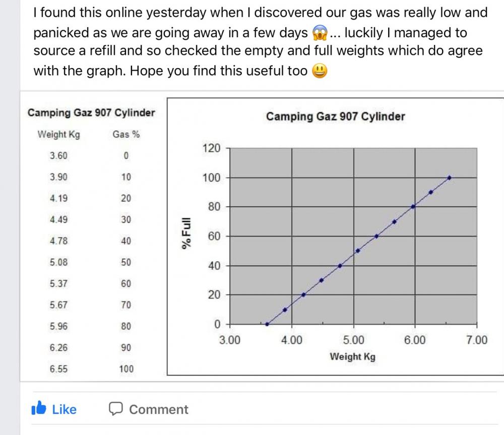Screen dimensions: 504x435
Task: Click the 6.55 weight table value
Action: click(x=58, y=369)
